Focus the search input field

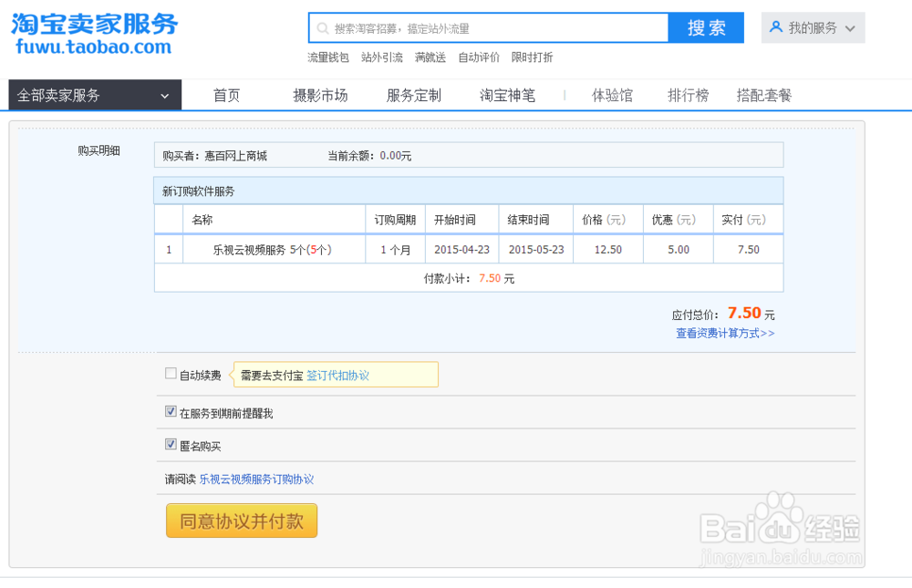[x=489, y=28]
